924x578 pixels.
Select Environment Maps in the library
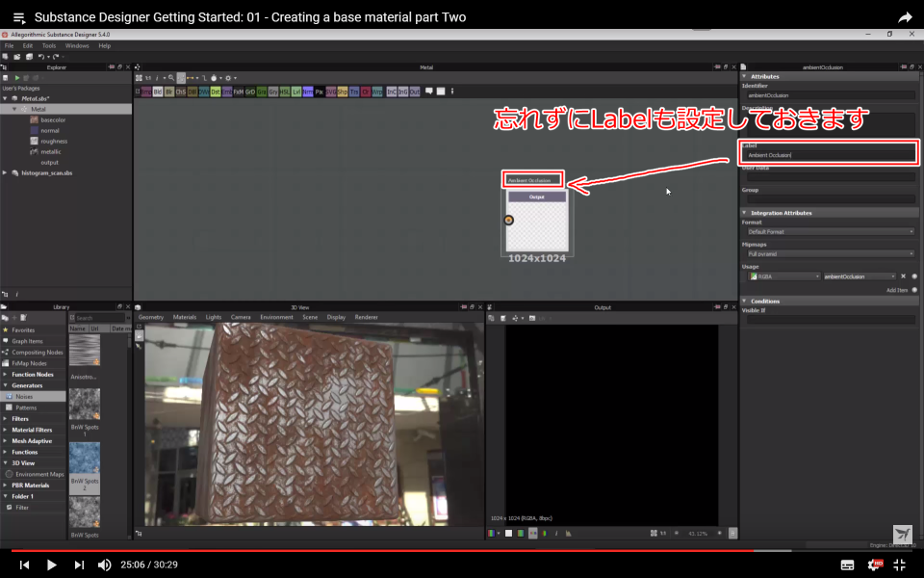pos(33,474)
